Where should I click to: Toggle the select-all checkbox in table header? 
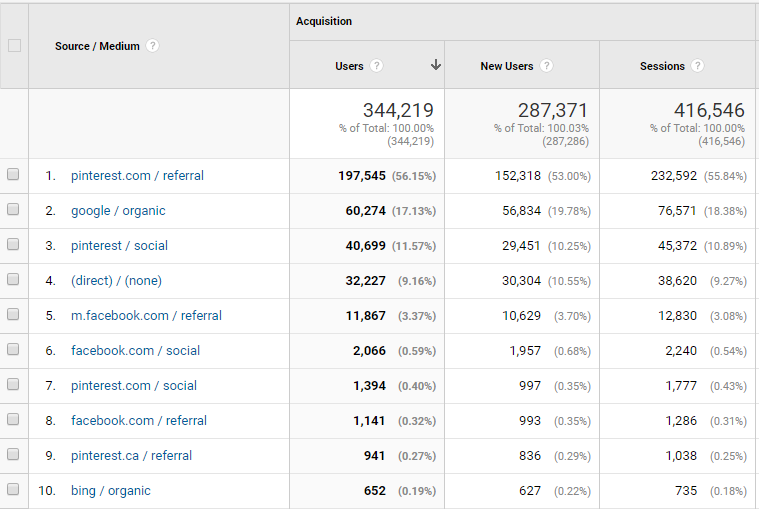click(15, 46)
